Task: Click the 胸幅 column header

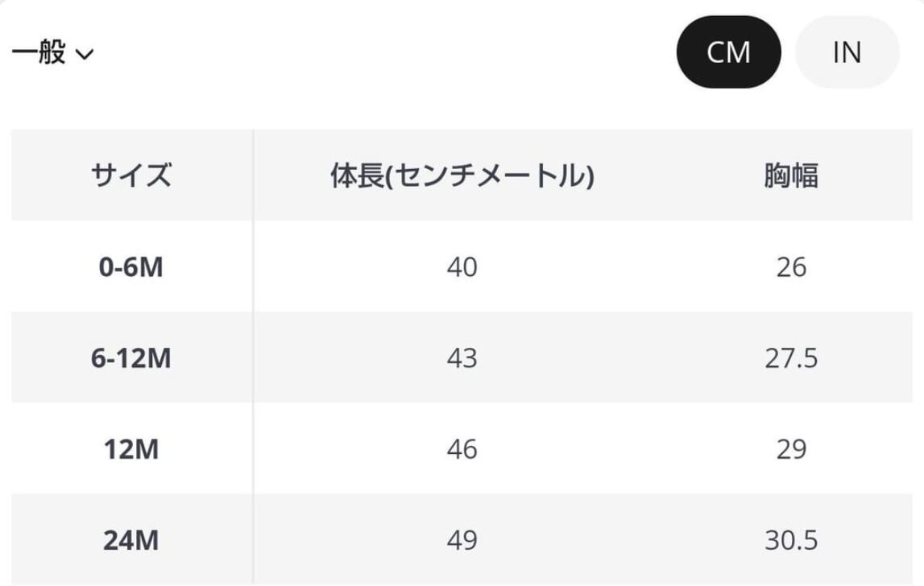Action: (x=791, y=175)
